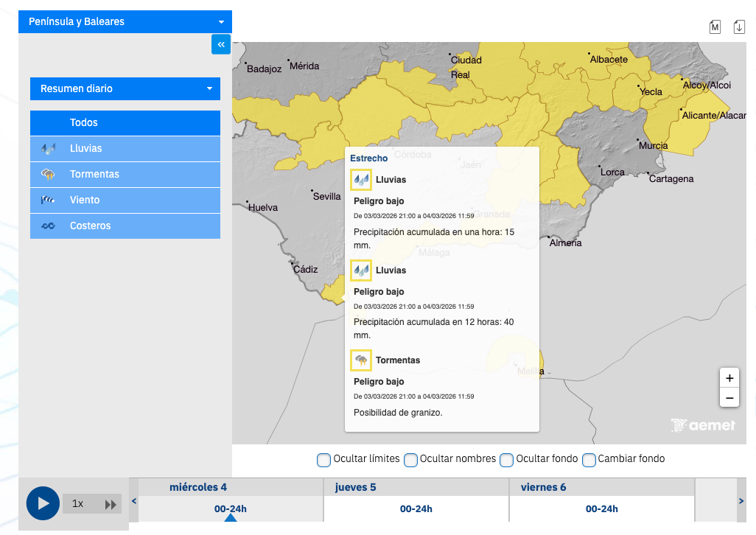Zoom out the map with minus button
Screen dimensions: 756x535
(729, 398)
